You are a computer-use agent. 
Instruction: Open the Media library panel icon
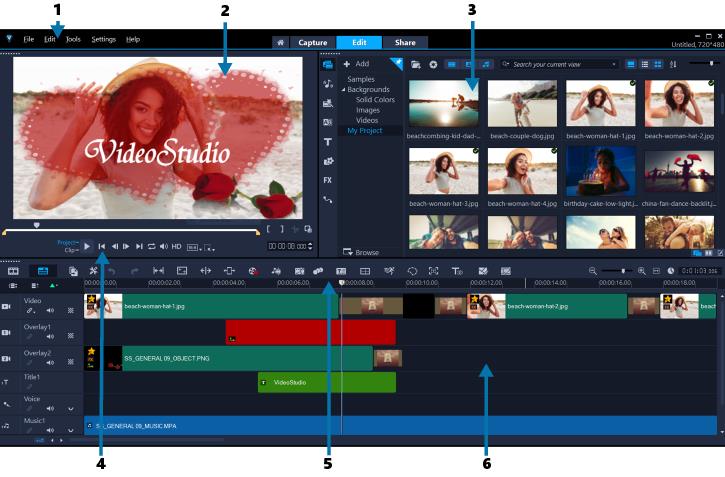coord(328,65)
